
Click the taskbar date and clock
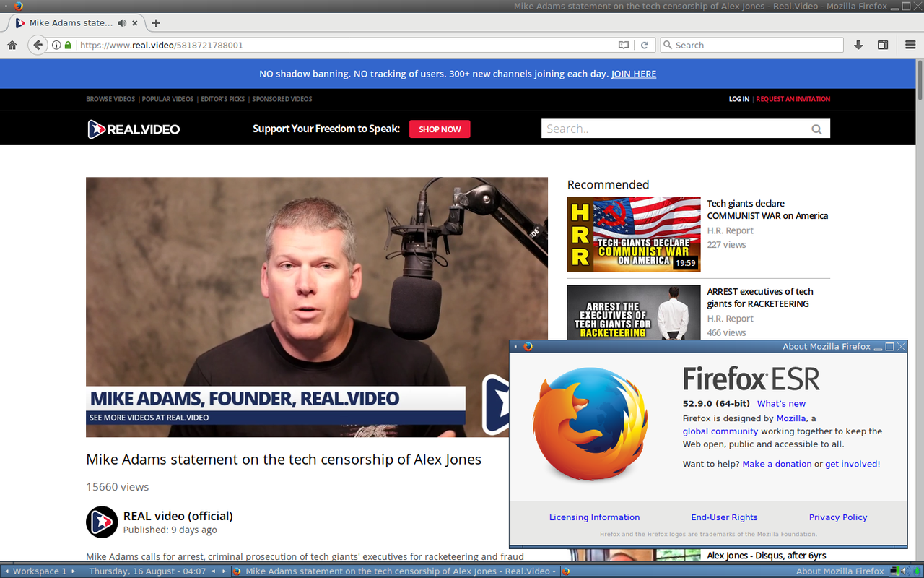click(x=147, y=571)
